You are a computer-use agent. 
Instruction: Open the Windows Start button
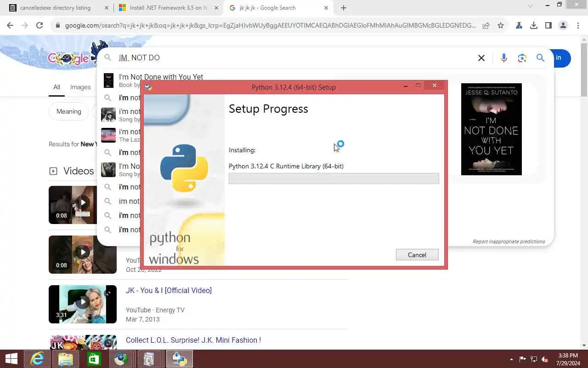pyautogui.click(x=11, y=359)
